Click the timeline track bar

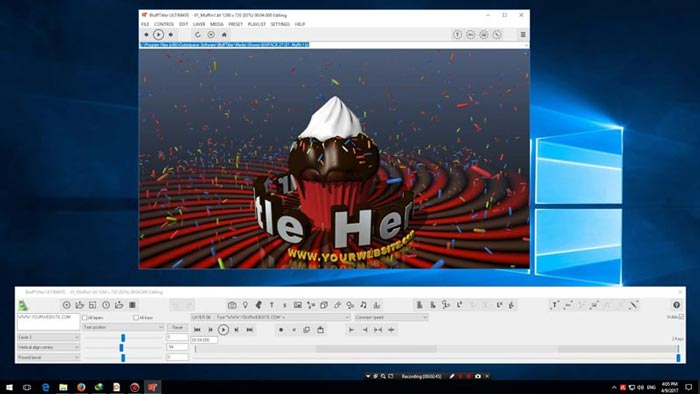coord(436,349)
